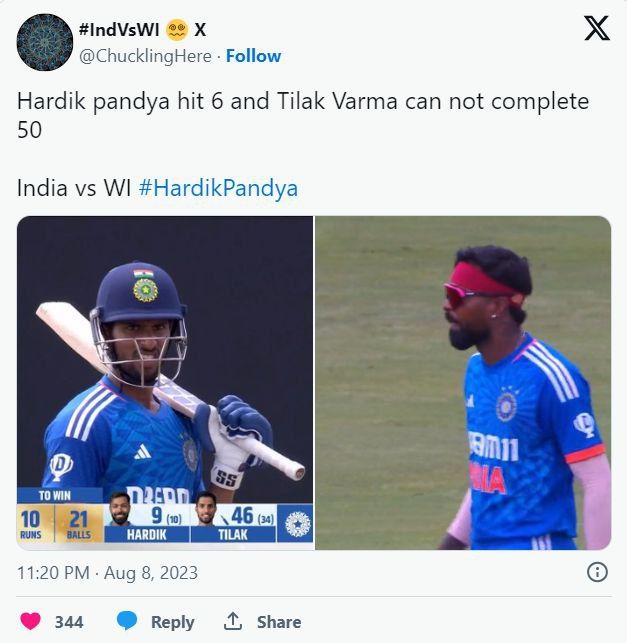Follow the ChucklingHere account
The width and height of the screenshot is (627, 643).
(253, 56)
